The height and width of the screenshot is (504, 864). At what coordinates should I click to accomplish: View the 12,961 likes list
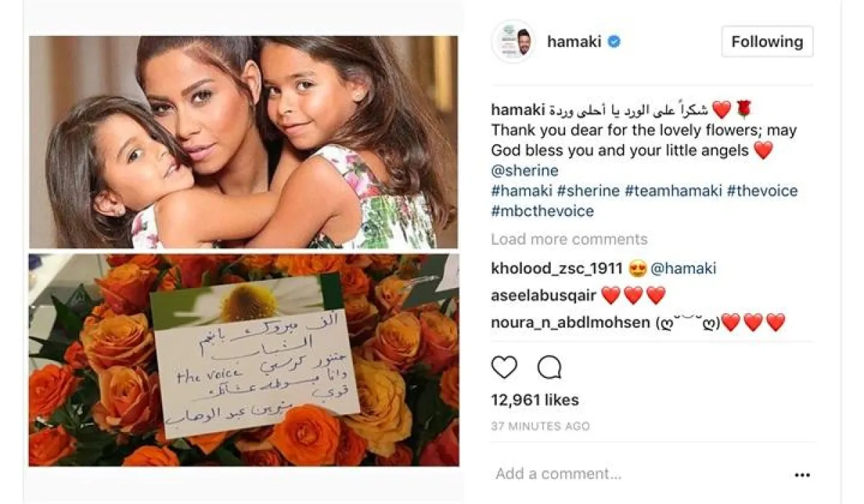pos(535,400)
